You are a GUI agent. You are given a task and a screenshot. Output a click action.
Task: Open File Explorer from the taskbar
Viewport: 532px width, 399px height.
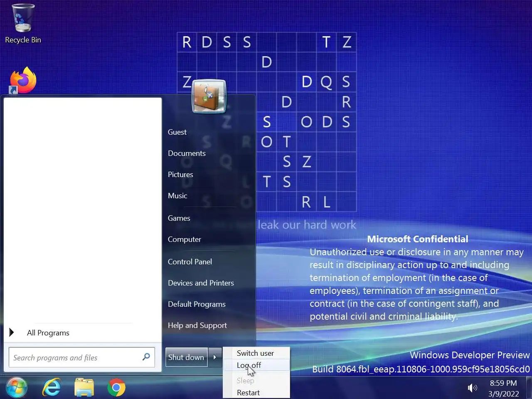[84, 387]
